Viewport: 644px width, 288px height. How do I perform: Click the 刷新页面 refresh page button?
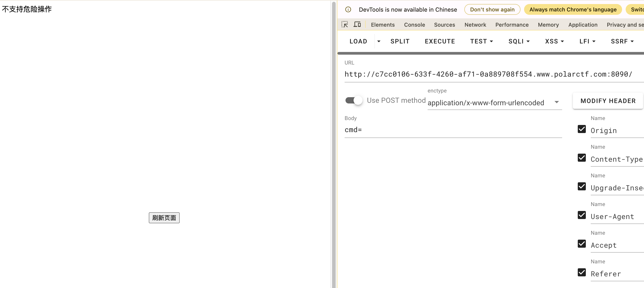[164, 218]
